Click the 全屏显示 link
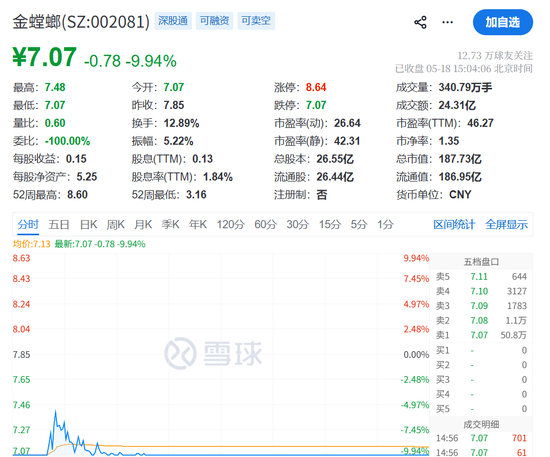The image size is (550, 457). click(507, 224)
